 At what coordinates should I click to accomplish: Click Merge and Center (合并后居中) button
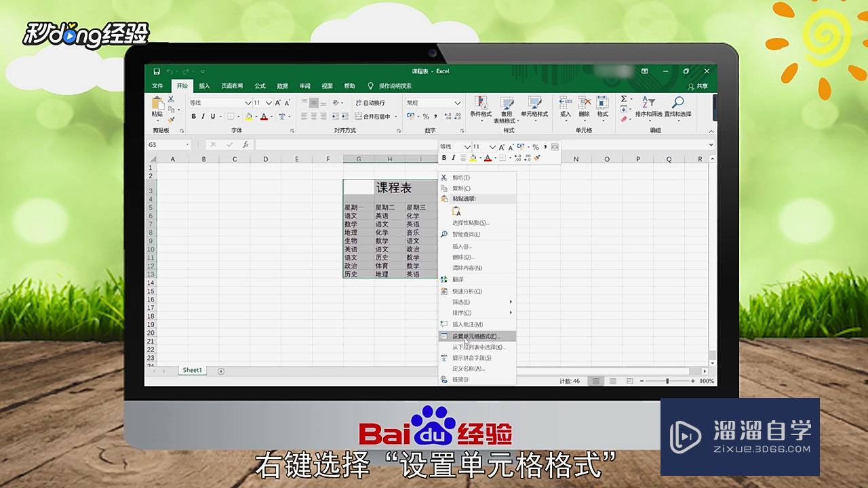373,117
